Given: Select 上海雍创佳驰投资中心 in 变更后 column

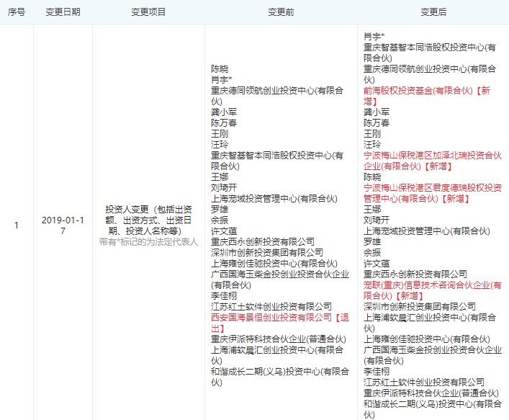Looking at the screenshot, I should click(x=426, y=339).
